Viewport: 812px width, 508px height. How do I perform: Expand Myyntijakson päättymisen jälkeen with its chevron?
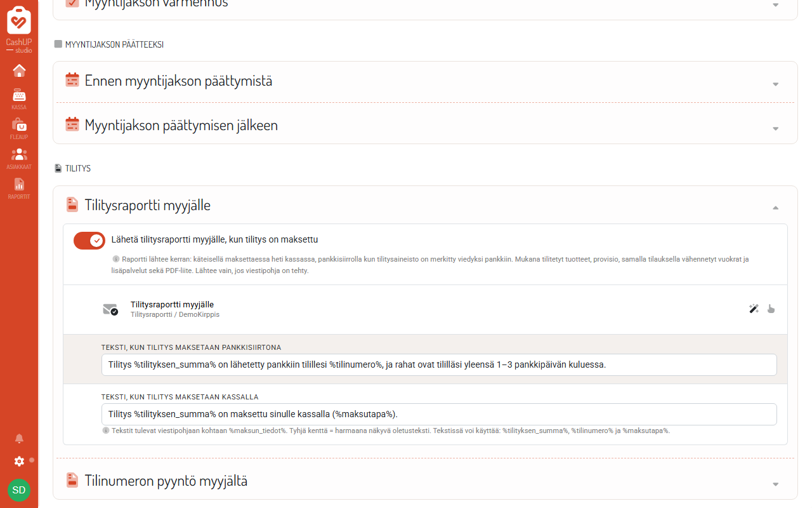pyautogui.click(x=775, y=129)
